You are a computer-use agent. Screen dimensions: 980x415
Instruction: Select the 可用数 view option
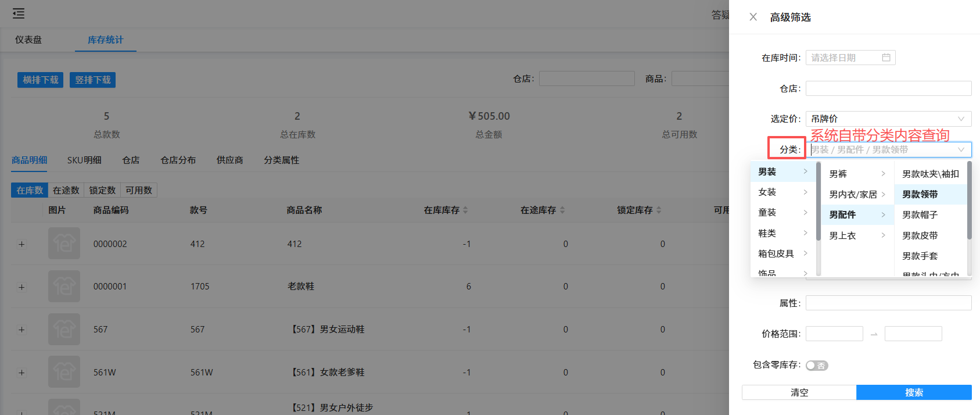pos(139,190)
